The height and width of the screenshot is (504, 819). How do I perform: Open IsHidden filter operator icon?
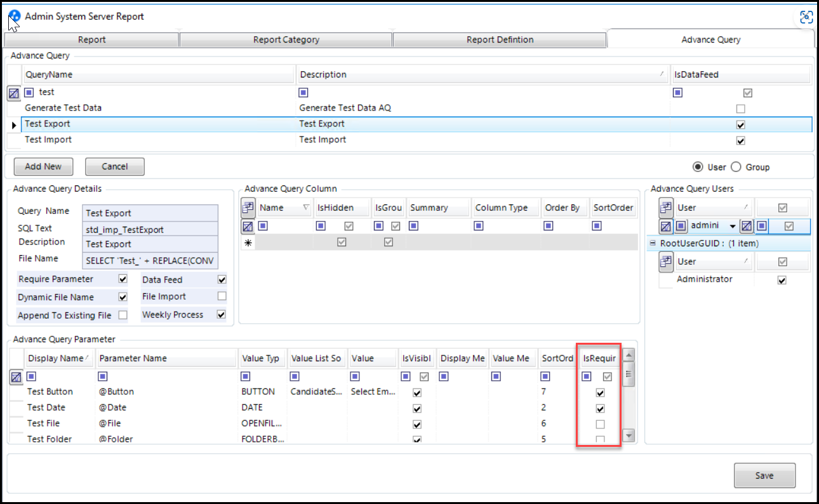321,225
